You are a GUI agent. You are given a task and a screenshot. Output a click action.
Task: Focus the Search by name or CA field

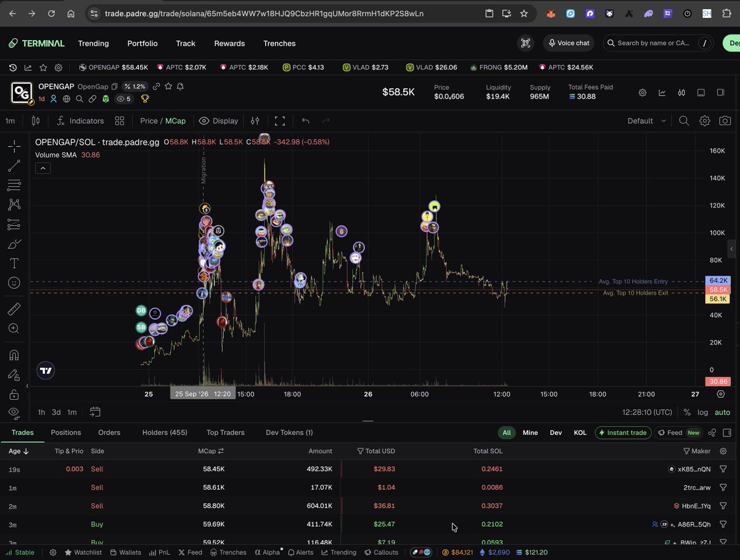point(657,43)
